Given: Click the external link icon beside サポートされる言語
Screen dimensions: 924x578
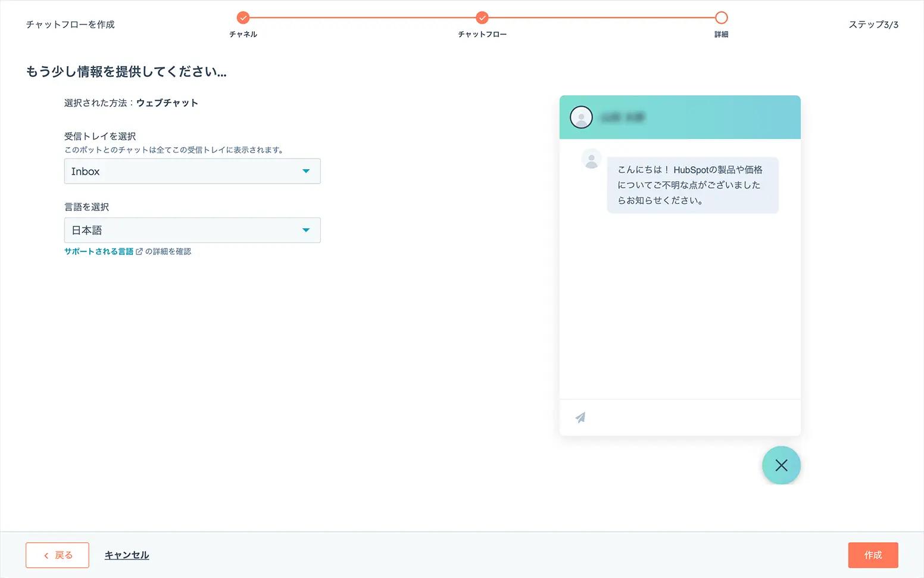Looking at the screenshot, I should (139, 251).
